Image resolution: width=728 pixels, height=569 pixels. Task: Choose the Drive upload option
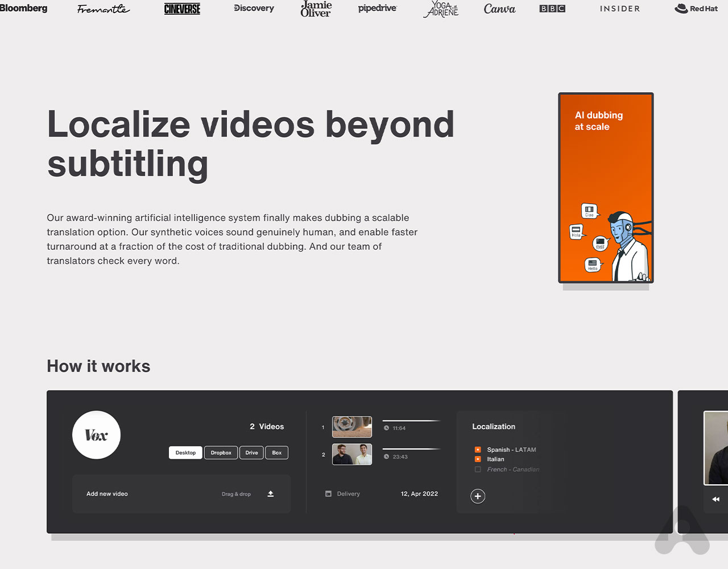pyautogui.click(x=251, y=453)
